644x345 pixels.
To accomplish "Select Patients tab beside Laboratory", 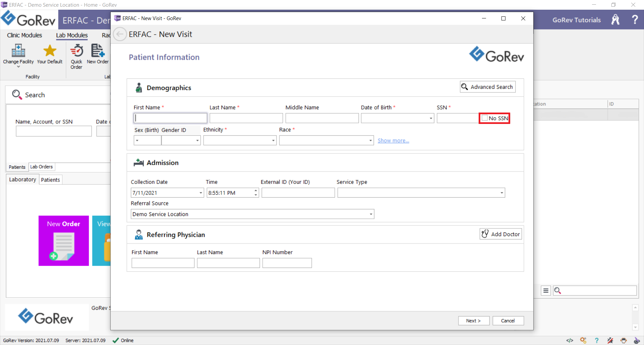I will pos(50,180).
